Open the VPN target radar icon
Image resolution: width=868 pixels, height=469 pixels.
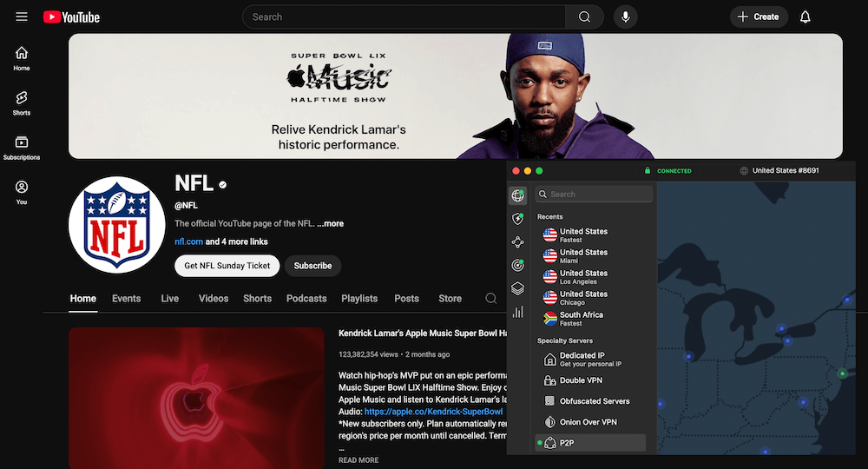pos(517,265)
